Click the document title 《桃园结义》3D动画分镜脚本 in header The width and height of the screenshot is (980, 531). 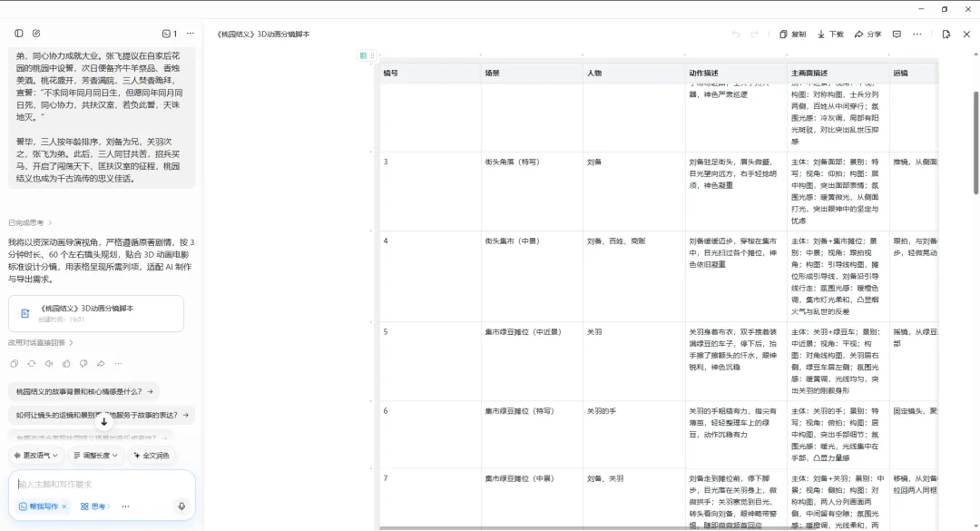263,34
